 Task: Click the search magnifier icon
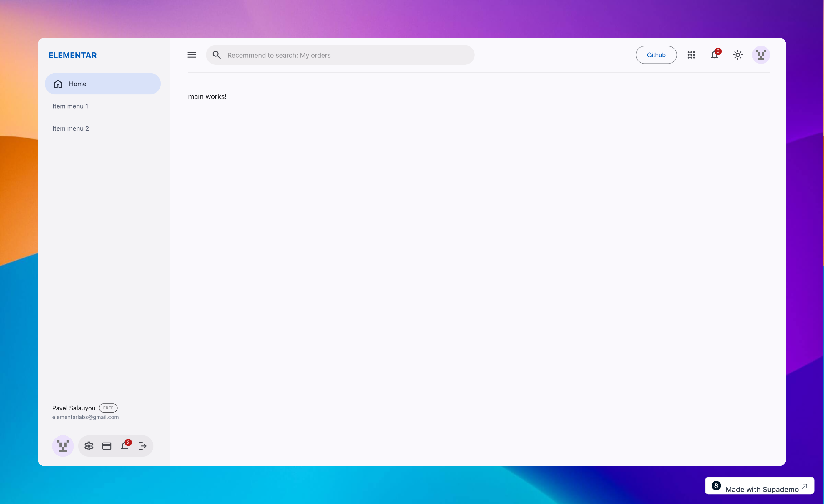(x=217, y=55)
